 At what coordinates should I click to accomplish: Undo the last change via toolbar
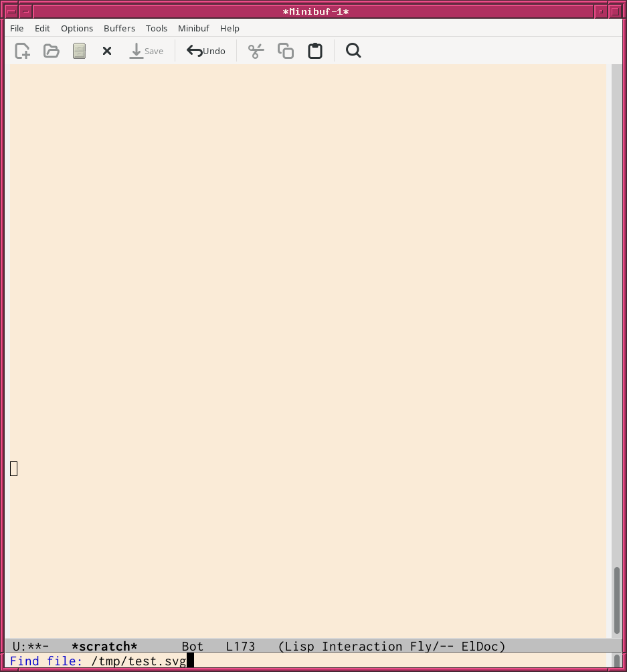[x=206, y=51]
